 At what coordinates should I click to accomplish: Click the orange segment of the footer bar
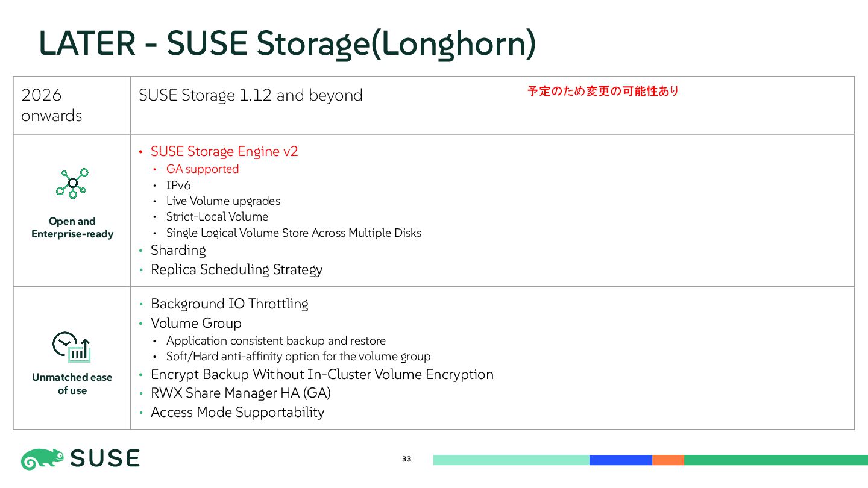pos(668,460)
